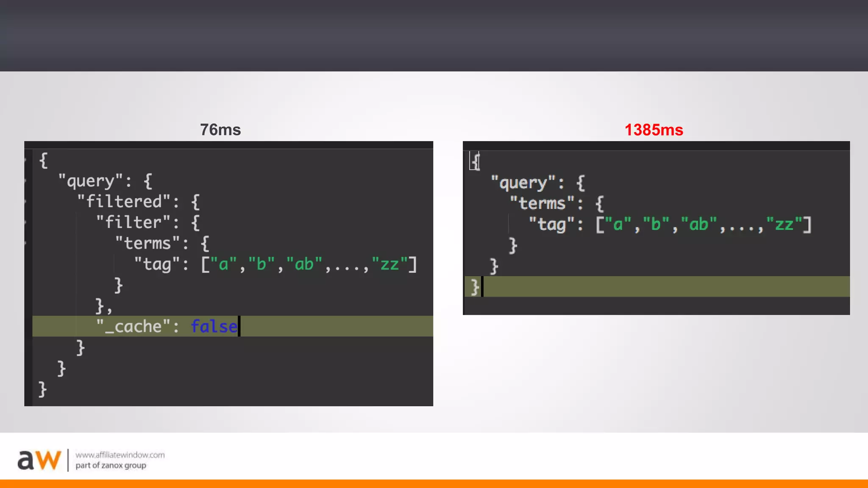This screenshot has width=868, height=488.
Task: Click "filtered" key in the left editor
Action: (124, 202)
